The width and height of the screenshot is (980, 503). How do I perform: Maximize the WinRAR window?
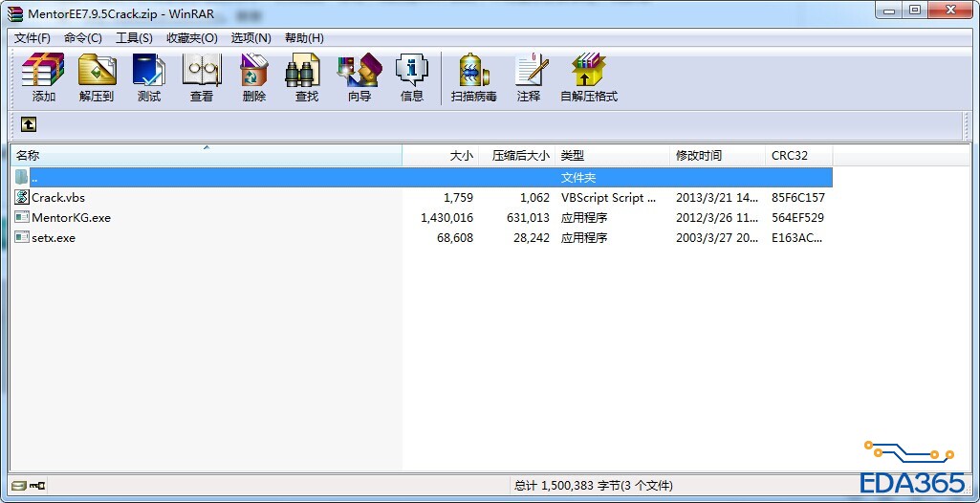914,10
